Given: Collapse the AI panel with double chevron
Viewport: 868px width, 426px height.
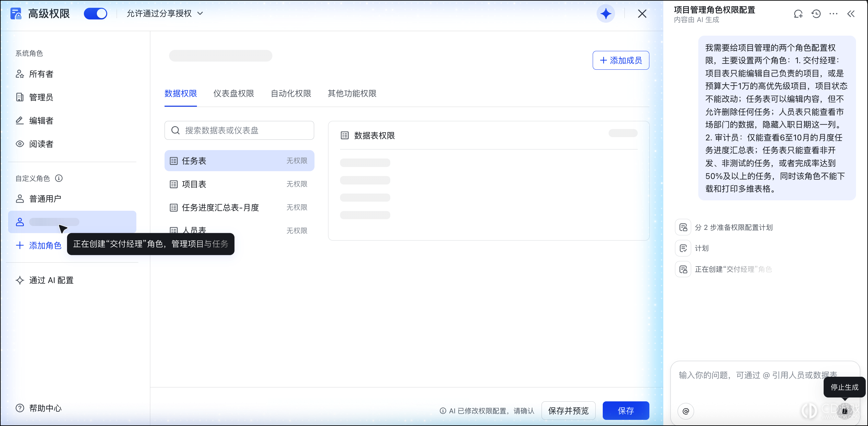Looking at the screenshot, I should (x=851, y=14).
